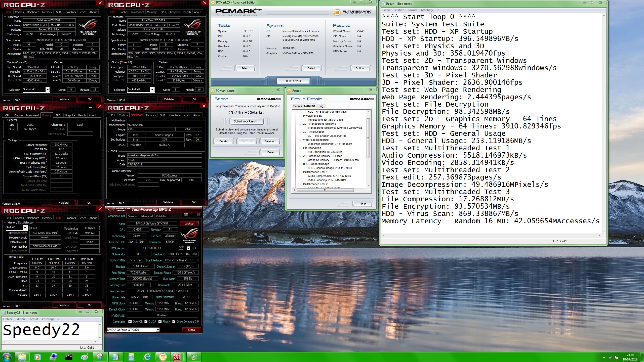Viewport: 644px width, 362px height.
Task: Open the network signal tray icon
Action: (x=610, y=357)
